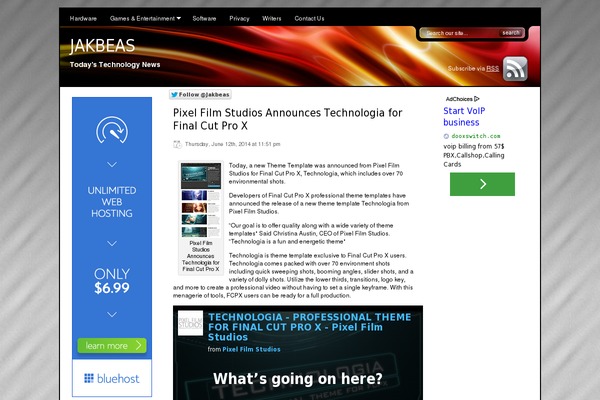Expand the Games & Entertainment dropdown arrow

tap(179, 18)
